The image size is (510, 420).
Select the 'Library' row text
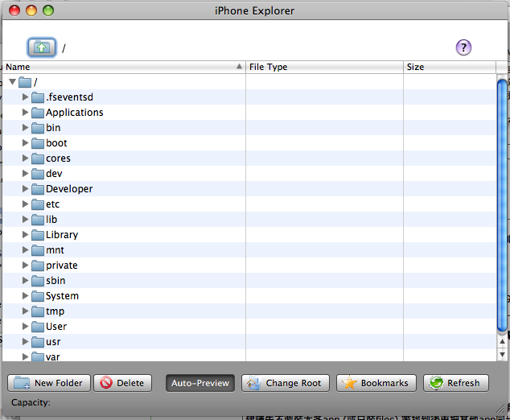62,235
